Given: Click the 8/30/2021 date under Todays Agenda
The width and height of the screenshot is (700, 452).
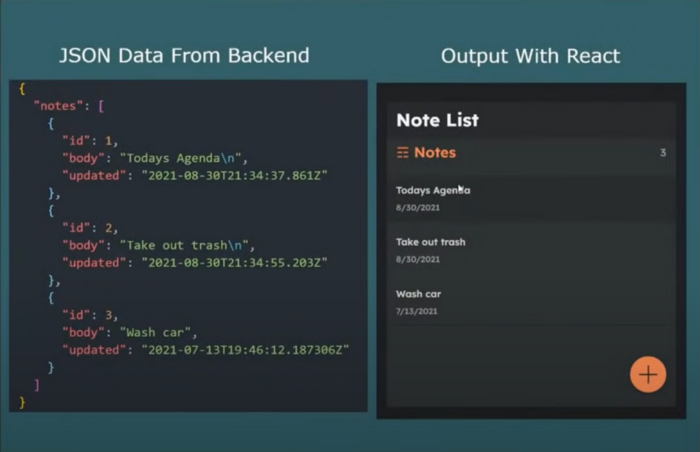Looking at the screenshot, I should point(417,207).
